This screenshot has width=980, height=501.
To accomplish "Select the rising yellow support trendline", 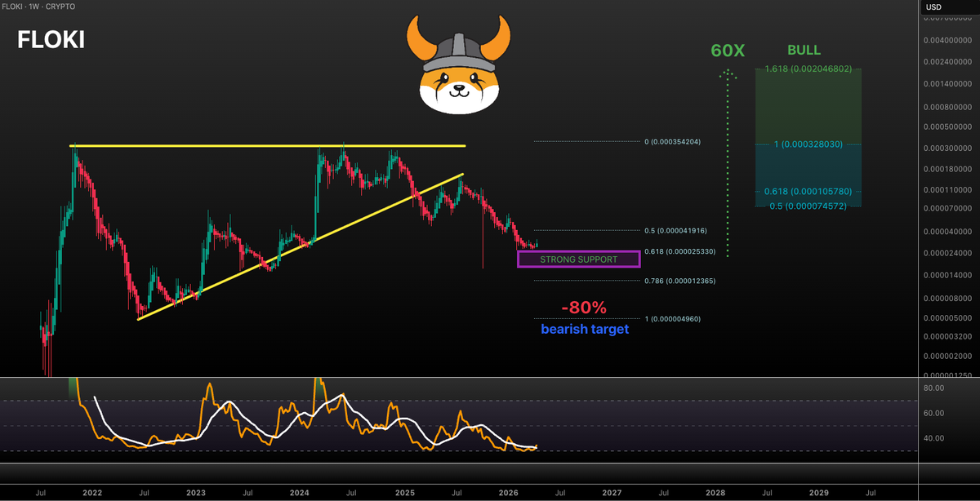I will (x=301, y=246).
